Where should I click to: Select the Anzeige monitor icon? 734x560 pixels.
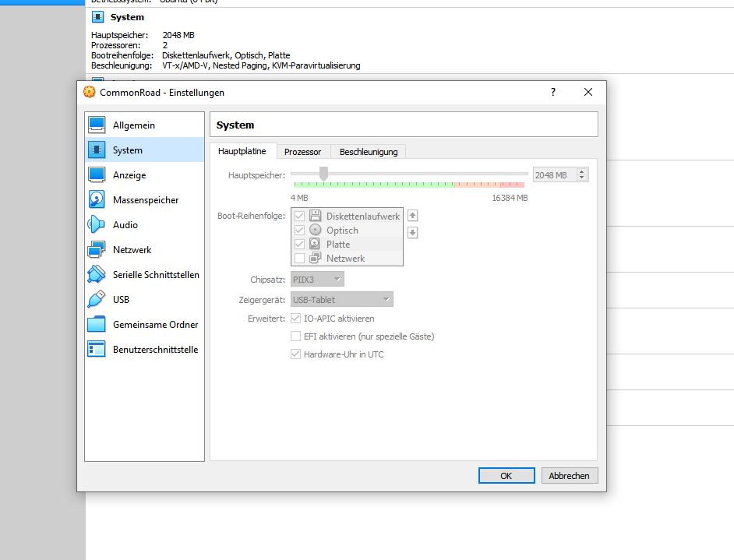pos(97,175)
